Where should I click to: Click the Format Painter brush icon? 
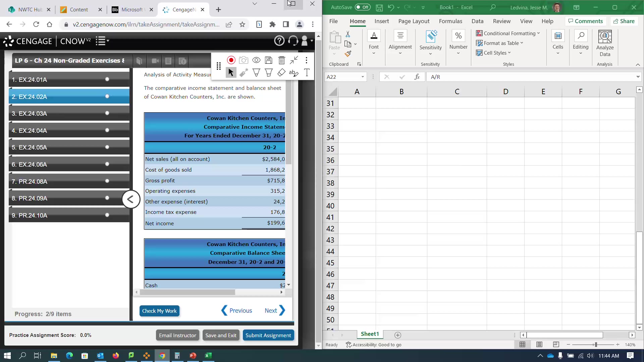click(348, 54)
